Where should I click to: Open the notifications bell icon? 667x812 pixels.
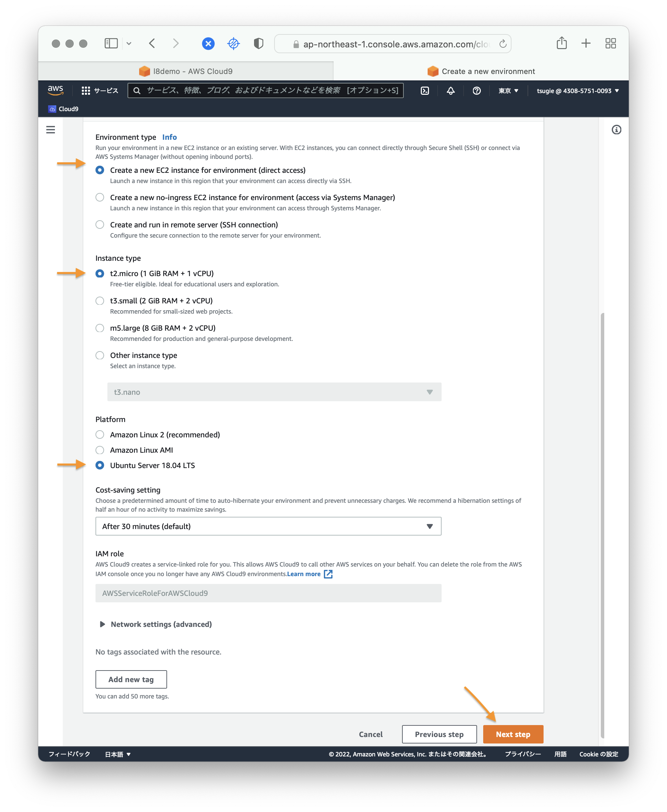(x=451, y=91)
